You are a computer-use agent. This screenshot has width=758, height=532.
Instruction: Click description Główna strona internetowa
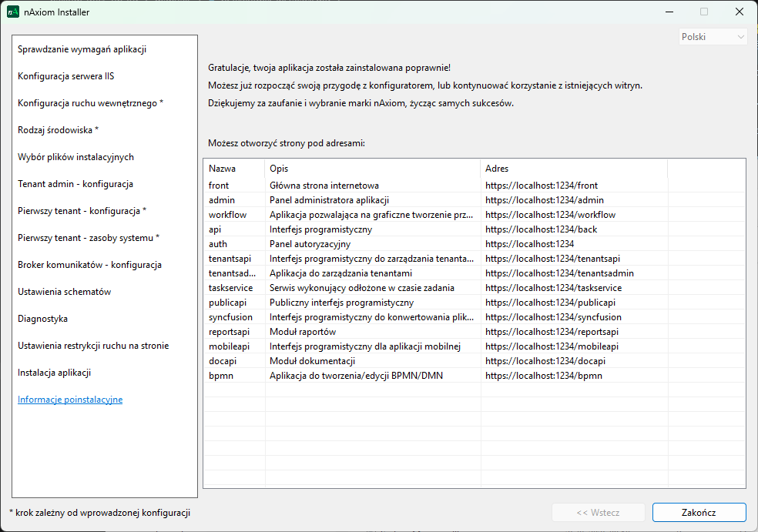324,186
